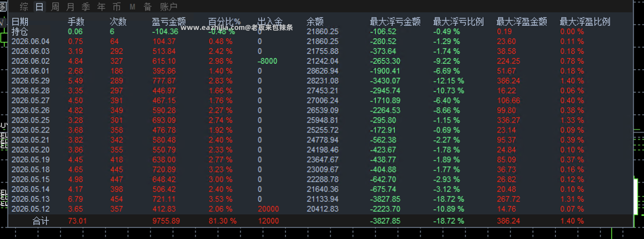The width and height of the screenshot is (644, 239).
Task: Click the 3.23 % percentage value
Action: point(221,169)
